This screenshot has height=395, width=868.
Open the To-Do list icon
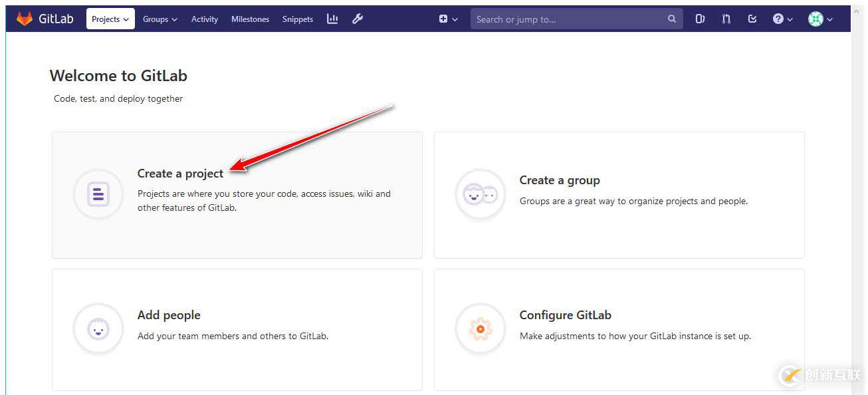coord(752,19)
